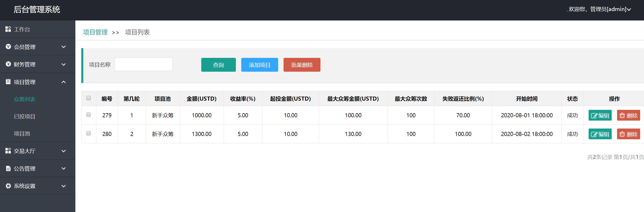Click the 共2条记录 pagination text
Image resolution: width=644 pixels, height=212 pixels.
point(600,157)
